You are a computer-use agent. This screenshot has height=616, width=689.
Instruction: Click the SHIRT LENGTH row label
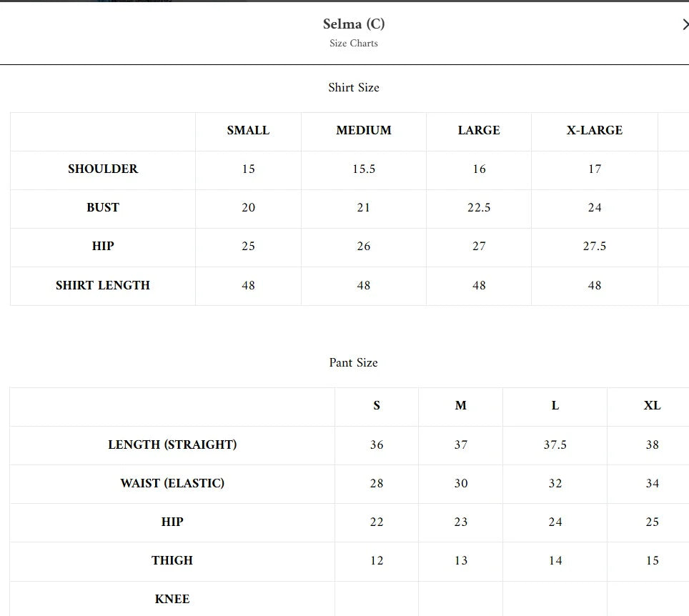[x=103, y=285]
